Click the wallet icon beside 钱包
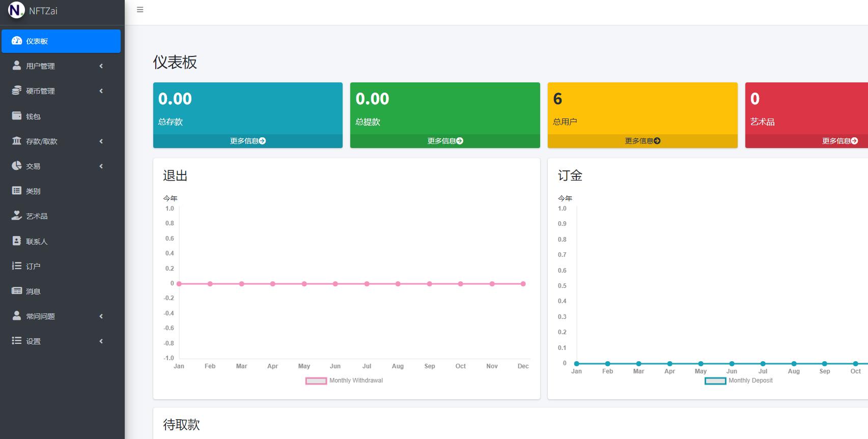This screenshot has width=868, height=439. (x=17, y=116)
